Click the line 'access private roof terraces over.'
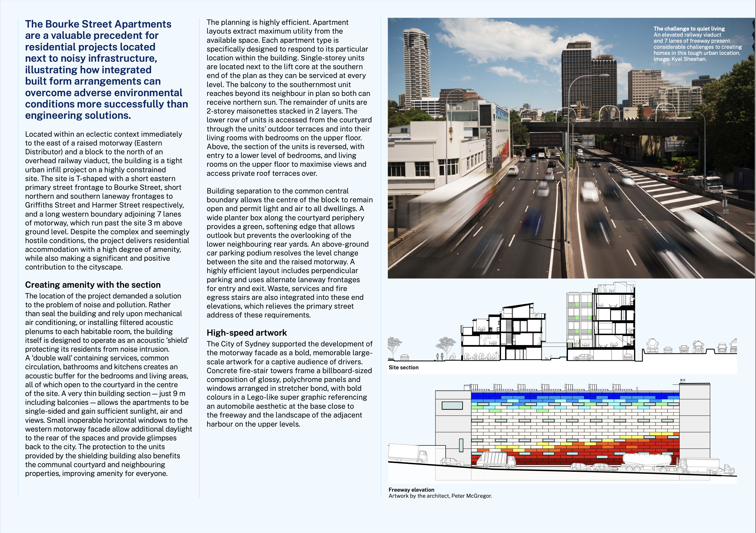 click(x=262, y=173)
